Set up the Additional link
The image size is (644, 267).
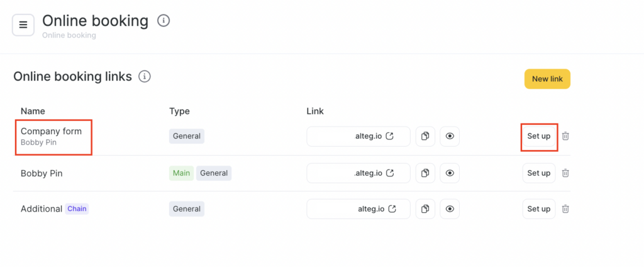point(539,208)
